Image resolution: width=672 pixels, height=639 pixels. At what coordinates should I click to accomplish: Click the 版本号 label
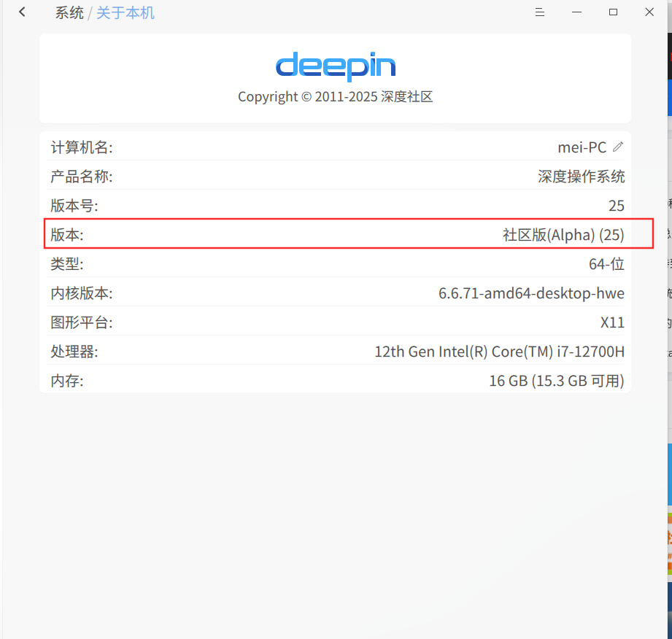pyautogui.click(x=74, y=206)
